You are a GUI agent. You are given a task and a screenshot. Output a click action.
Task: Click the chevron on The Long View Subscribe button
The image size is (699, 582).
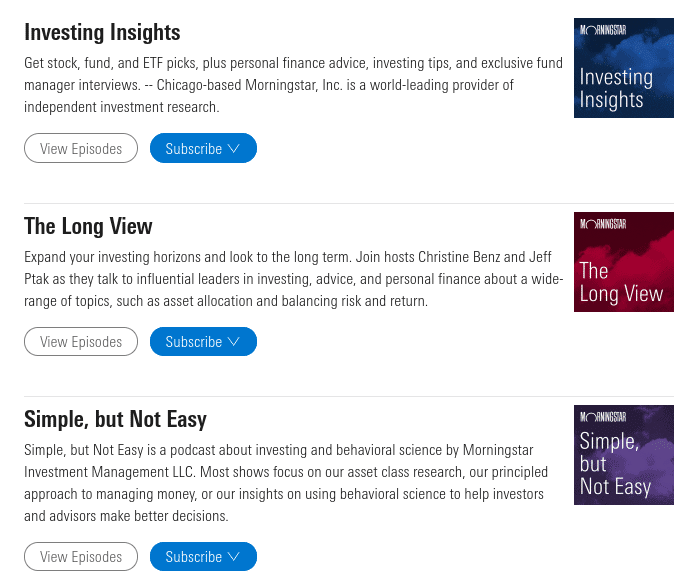234,342
